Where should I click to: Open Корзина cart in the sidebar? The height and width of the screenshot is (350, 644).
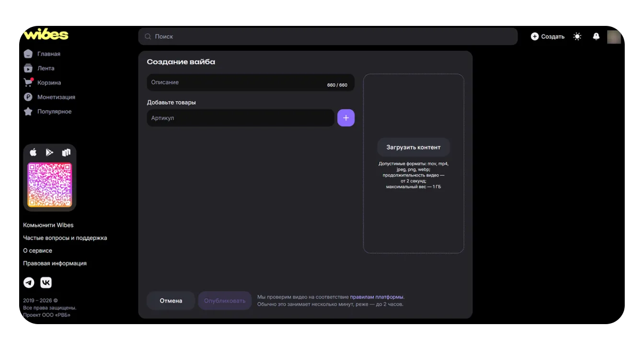tap(49, 82)
